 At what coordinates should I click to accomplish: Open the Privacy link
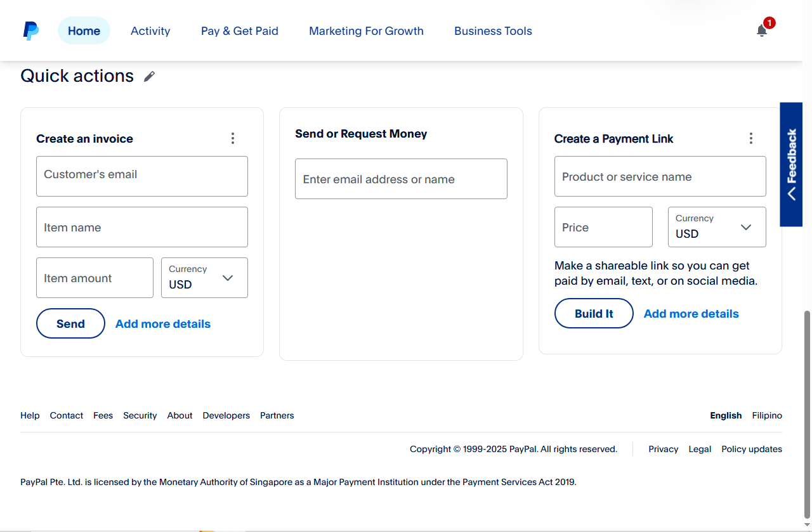pyautogui.click(x=664, y=450)
